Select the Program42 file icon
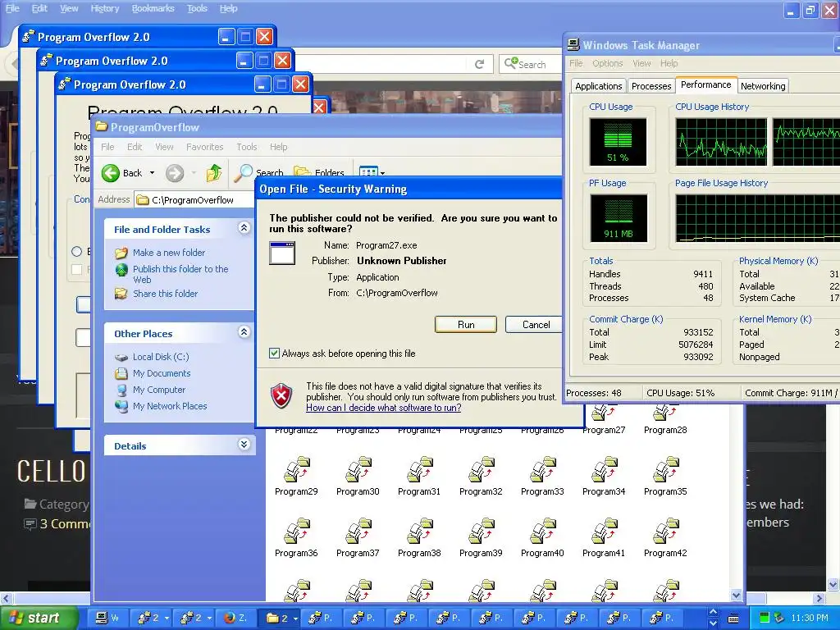 pos(665,532)
